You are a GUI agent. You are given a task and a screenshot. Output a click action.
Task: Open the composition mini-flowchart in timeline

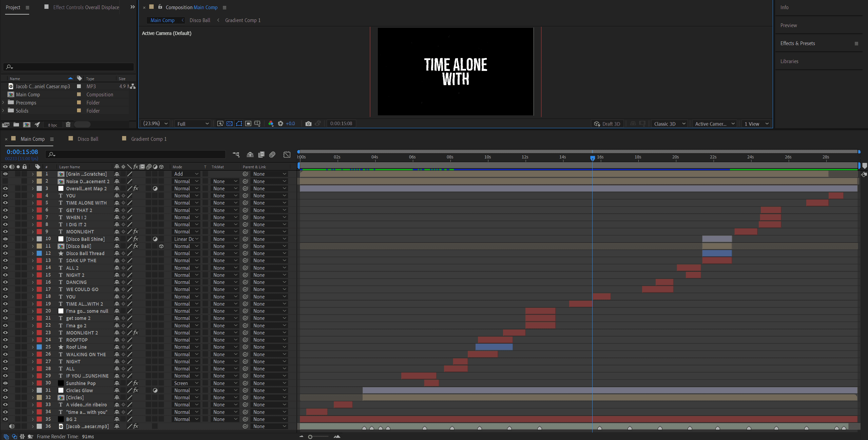pos(236,155)
